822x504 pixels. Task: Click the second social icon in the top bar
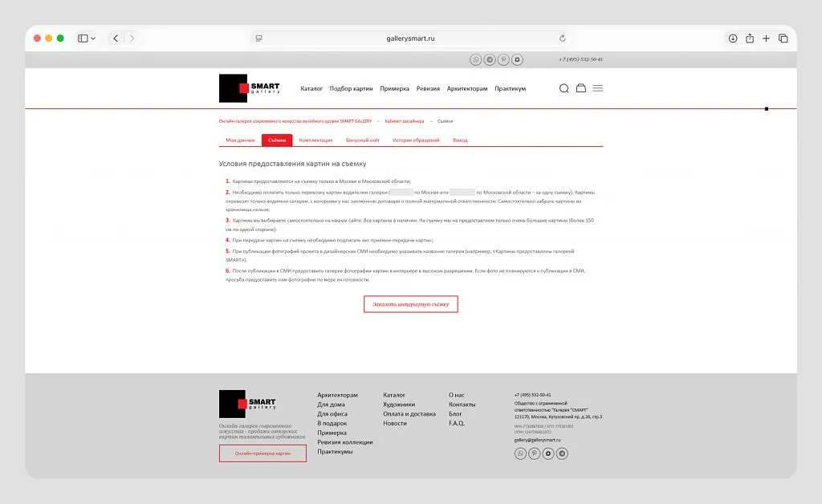(490, 59)
